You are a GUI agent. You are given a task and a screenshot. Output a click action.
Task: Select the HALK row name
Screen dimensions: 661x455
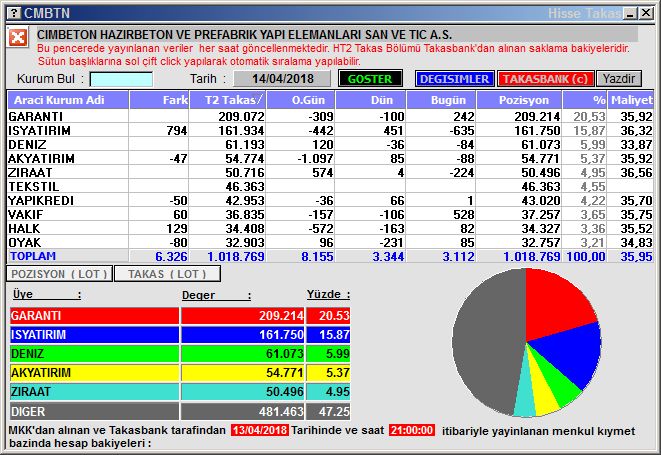point(24,228)
